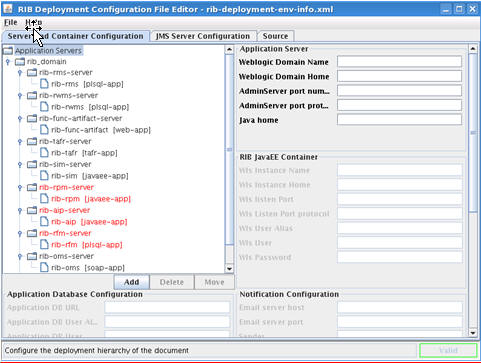Collapse the rib-rpm-server node

pyautogui.click(x=20, y=188)
